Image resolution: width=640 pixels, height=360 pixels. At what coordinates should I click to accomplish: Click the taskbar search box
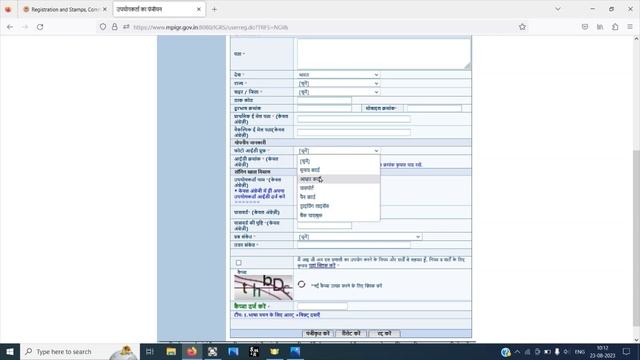[80, 351]
